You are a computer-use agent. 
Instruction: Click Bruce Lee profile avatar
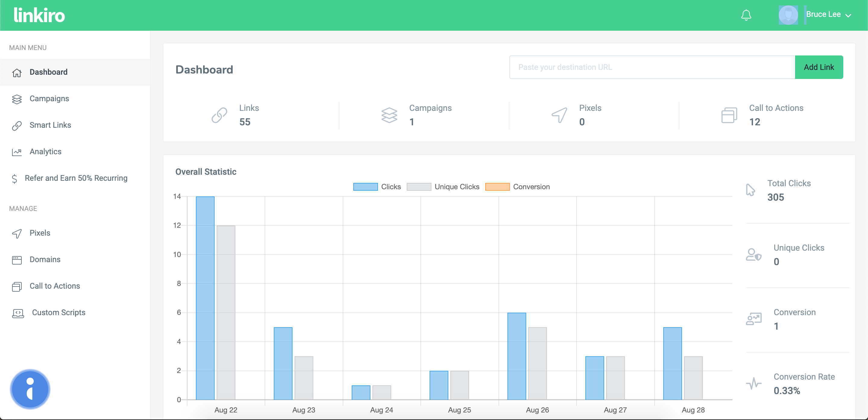(788, 15)
